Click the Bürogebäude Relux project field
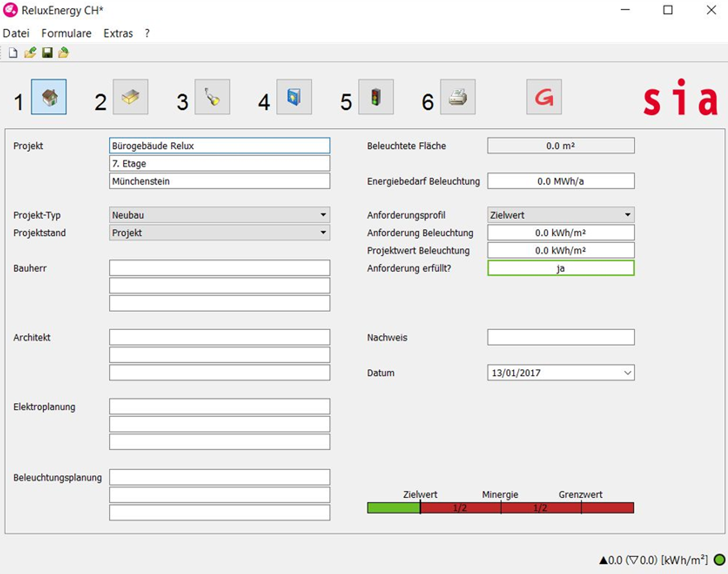728x574 pixels. click(x=219, y=146)
